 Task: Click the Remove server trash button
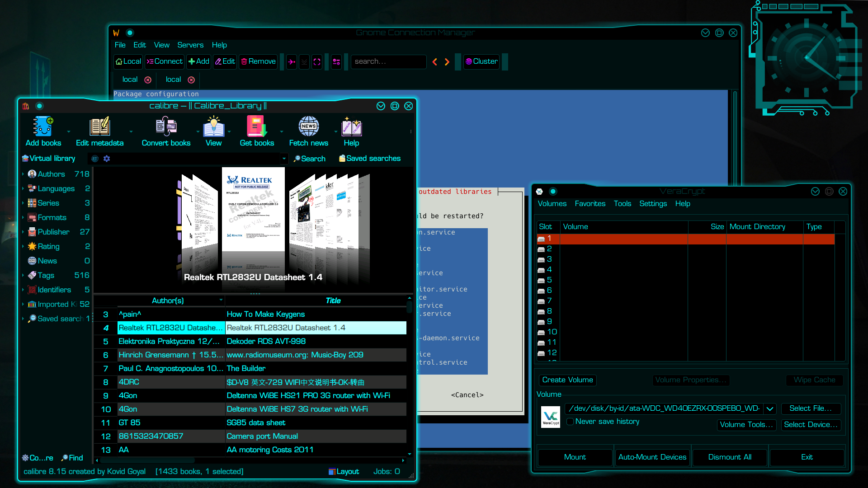[x=258, y=61]
